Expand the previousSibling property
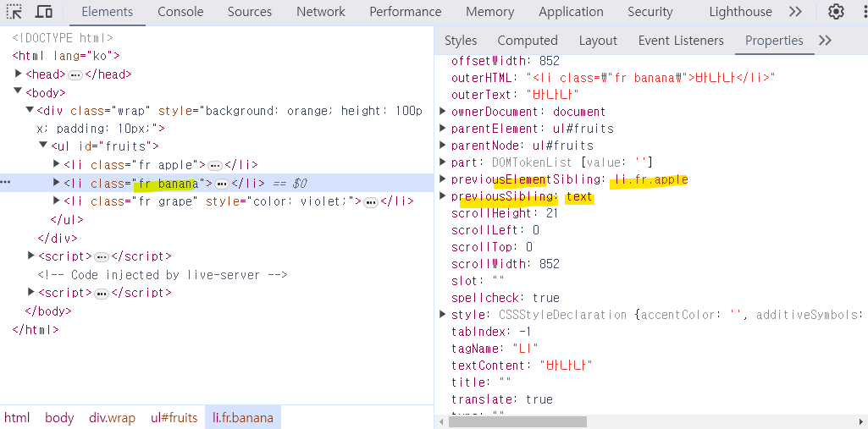This screenshot has height=429, width=868. click(442, 195)
